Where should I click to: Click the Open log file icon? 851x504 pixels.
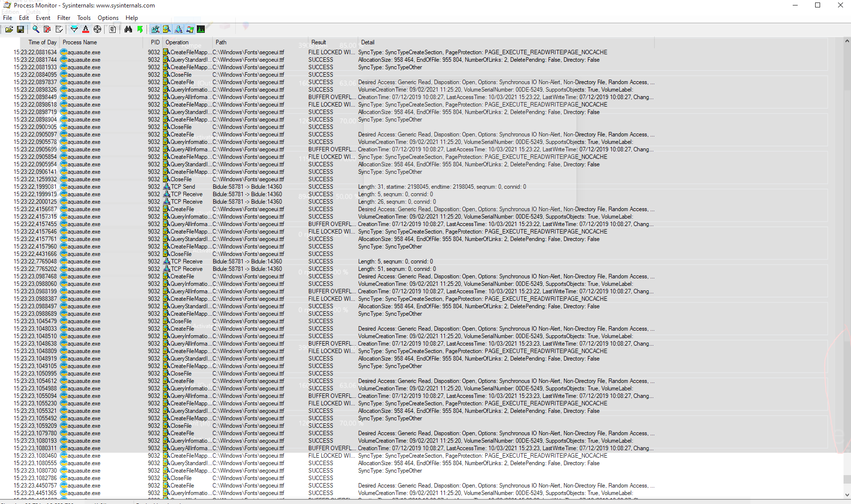(9, 29)
